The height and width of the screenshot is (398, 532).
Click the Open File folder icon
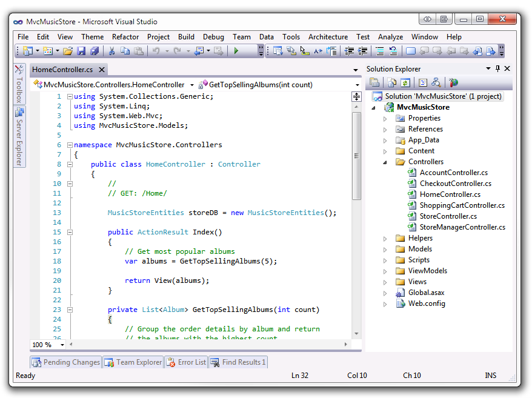coord(68,51)
